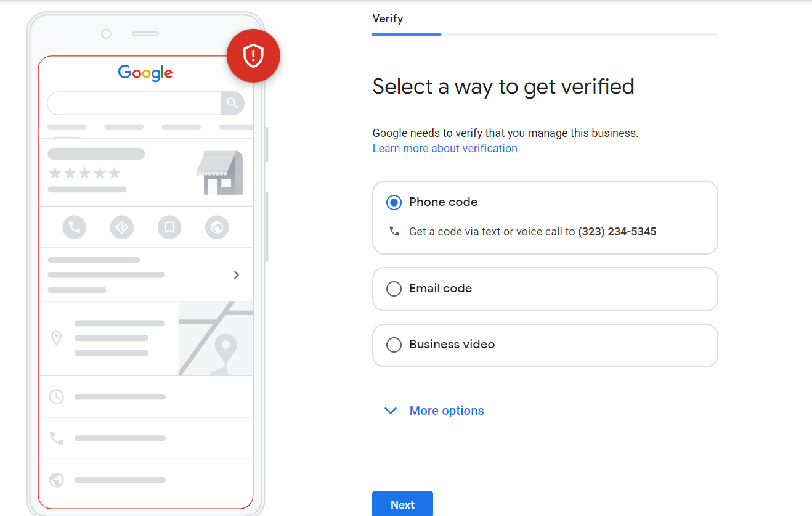Click the magnifier search icon in phone mockup

[232, 104]
